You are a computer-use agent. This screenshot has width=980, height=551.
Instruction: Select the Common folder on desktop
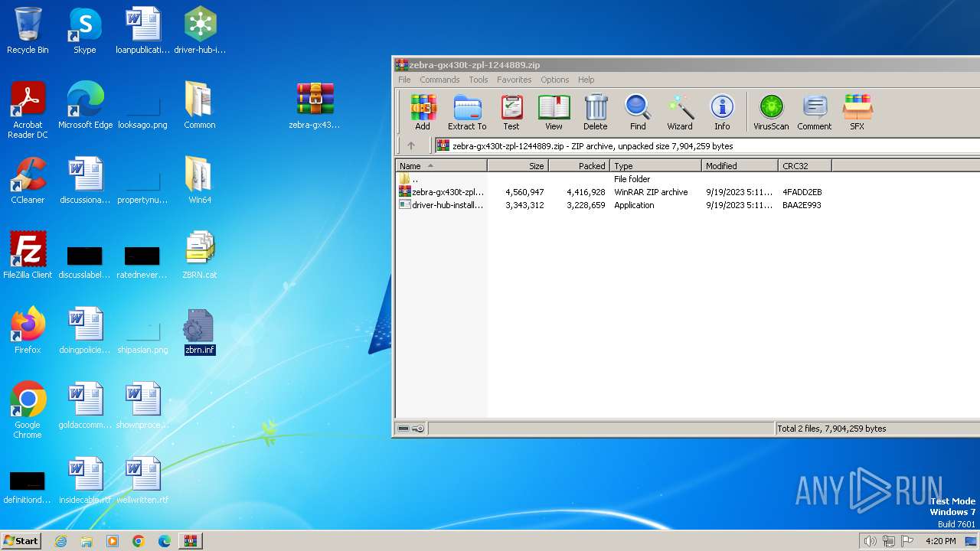tap(199, 106)
